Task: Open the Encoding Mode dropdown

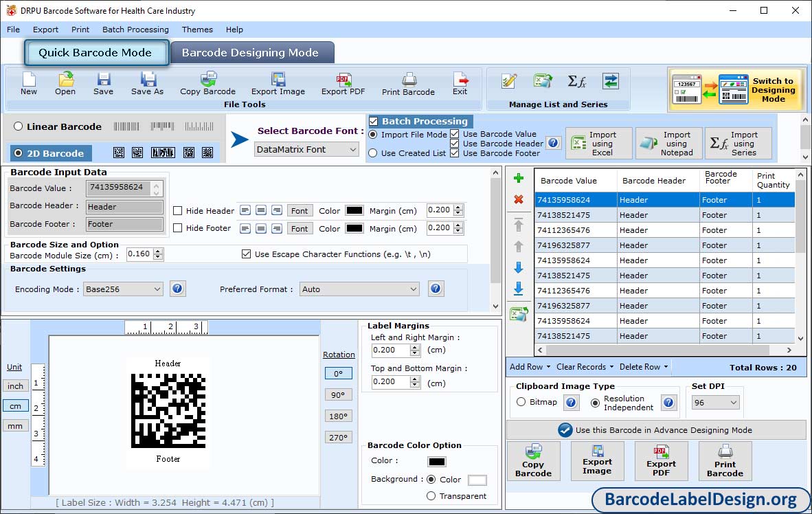Action: pos(123,289)
